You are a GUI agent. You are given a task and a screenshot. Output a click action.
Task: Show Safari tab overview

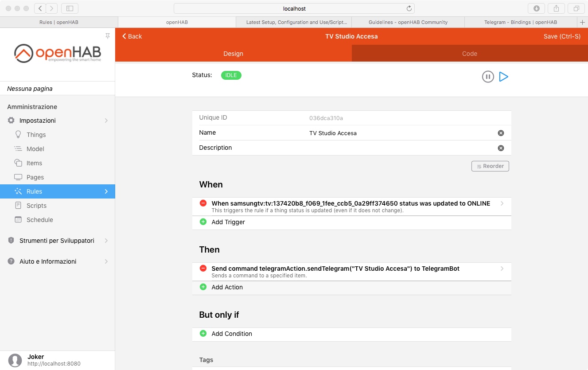[x=576, y=8]
